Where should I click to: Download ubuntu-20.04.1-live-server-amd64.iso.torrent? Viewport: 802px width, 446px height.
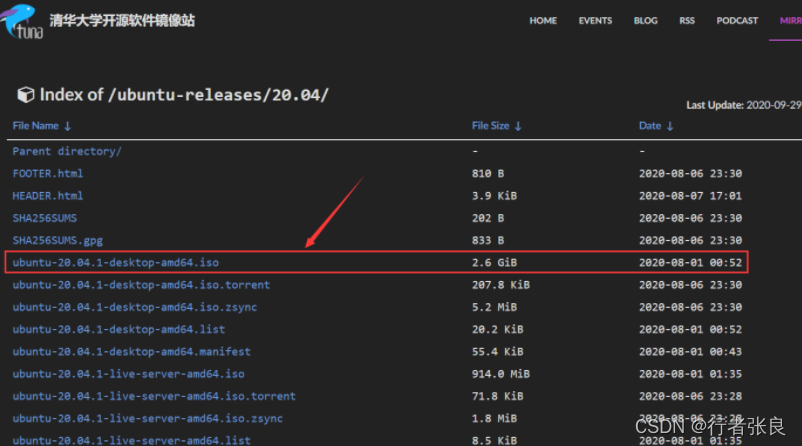pyautogui.click(x=154, y=396)
